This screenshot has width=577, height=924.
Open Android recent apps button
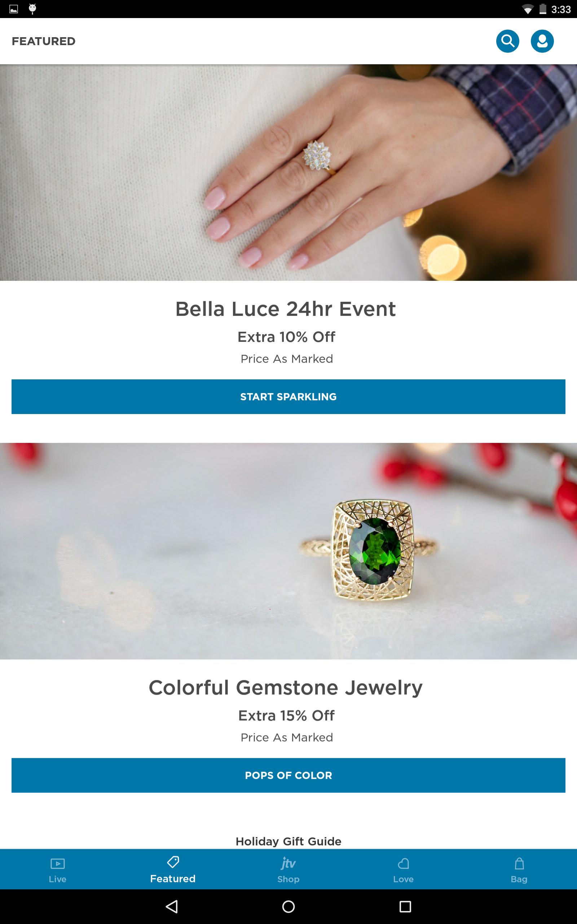(405, 906)
